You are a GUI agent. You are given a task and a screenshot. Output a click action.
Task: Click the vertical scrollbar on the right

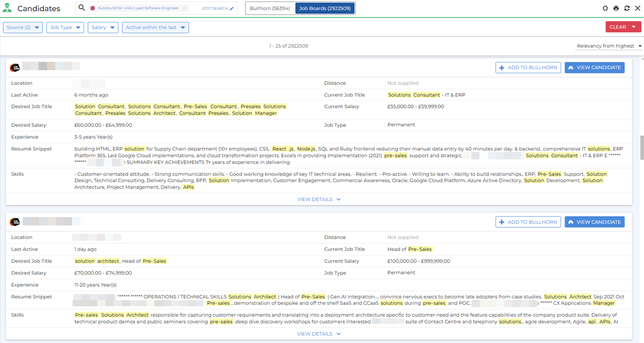tap(641, 149)
